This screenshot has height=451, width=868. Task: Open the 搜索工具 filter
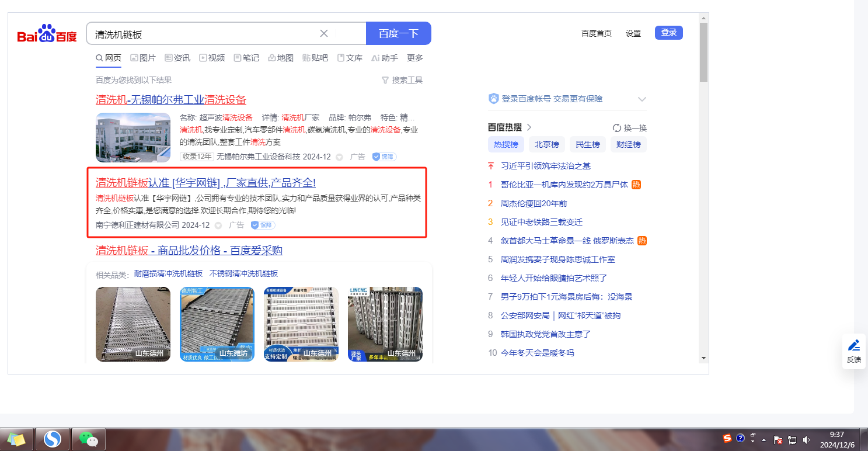click(402, 80)
